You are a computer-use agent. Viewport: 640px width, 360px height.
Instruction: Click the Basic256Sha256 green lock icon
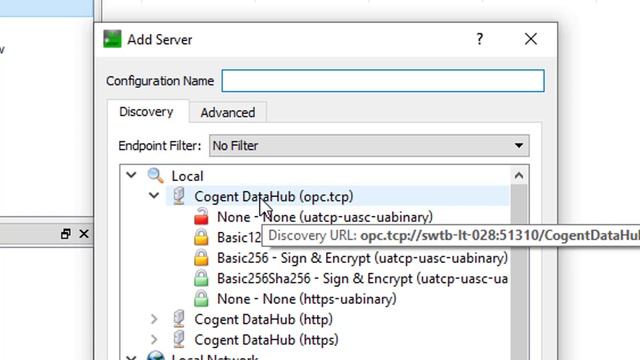click(201, 278)
